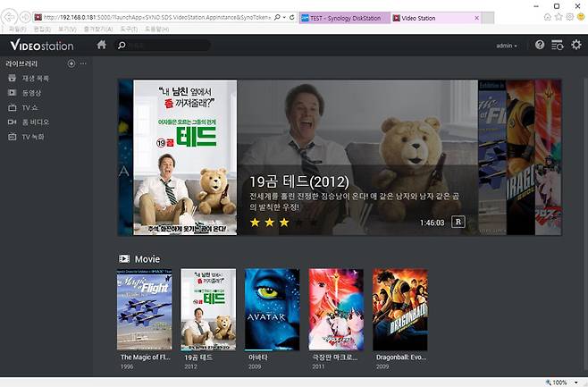Open the 도움말(H) browser menu
The height and width of the screenshot is (387, 588).
point(156,29)
